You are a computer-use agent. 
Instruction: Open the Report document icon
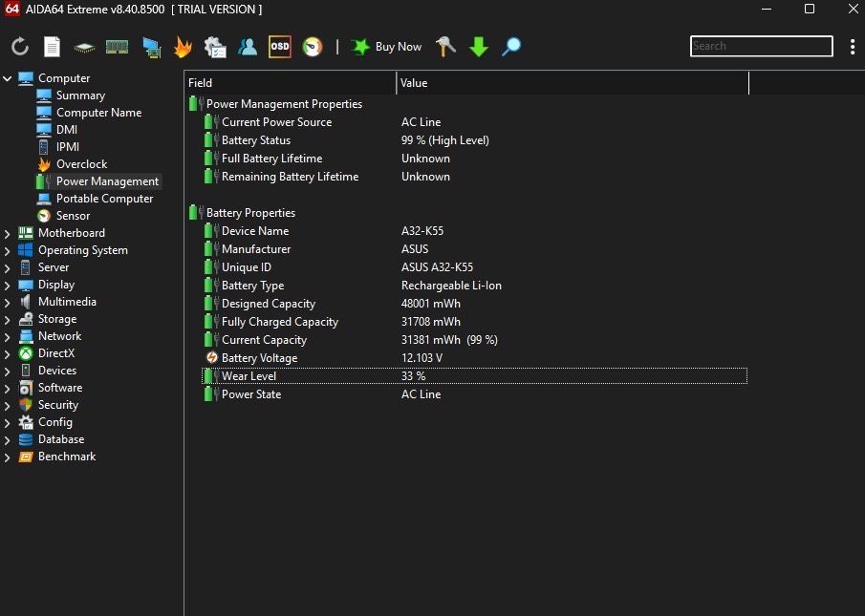coord(52,47)
